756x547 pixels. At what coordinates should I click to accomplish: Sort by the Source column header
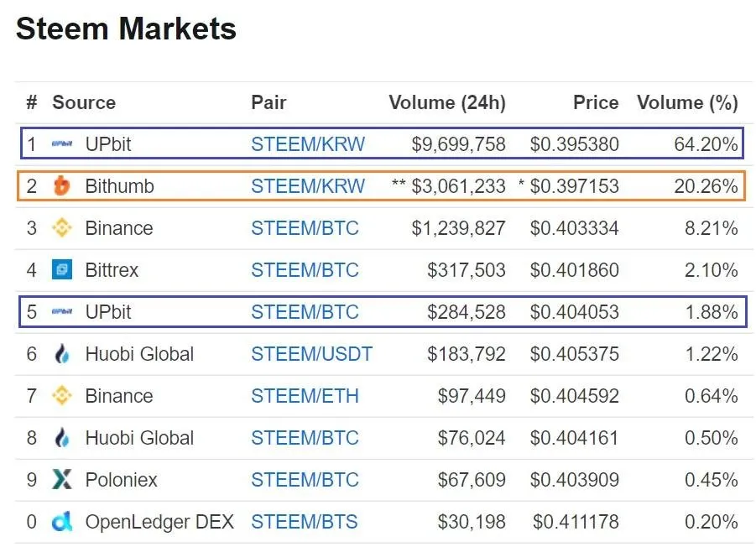click(x=84, y=102)
